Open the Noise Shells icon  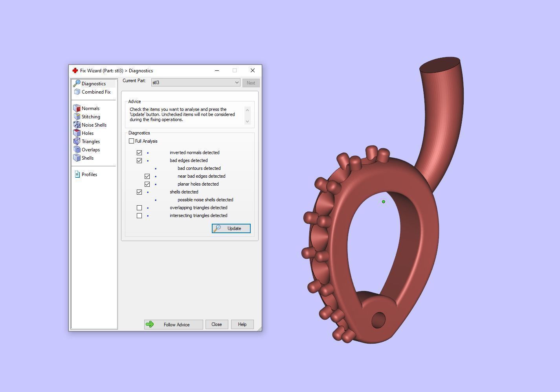coord(77,125)
